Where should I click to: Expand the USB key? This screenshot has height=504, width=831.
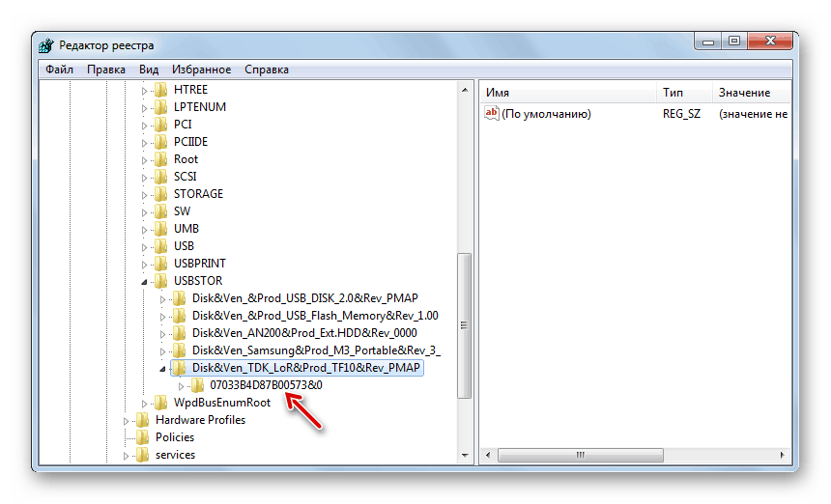pyautogui.click(x=144, y=248)
